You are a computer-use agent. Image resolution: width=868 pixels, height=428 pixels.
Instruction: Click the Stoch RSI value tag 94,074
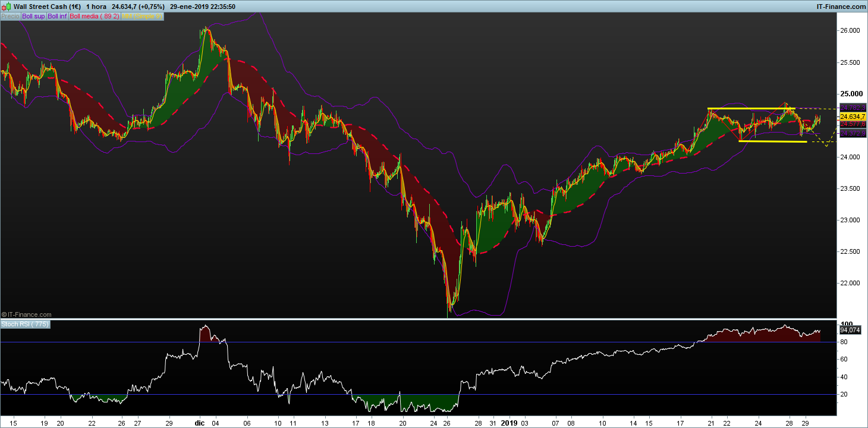tap(850, 329)
